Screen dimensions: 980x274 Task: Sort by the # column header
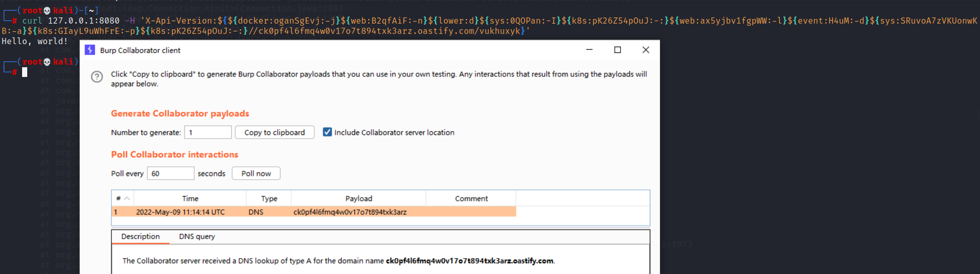point(122,198)
